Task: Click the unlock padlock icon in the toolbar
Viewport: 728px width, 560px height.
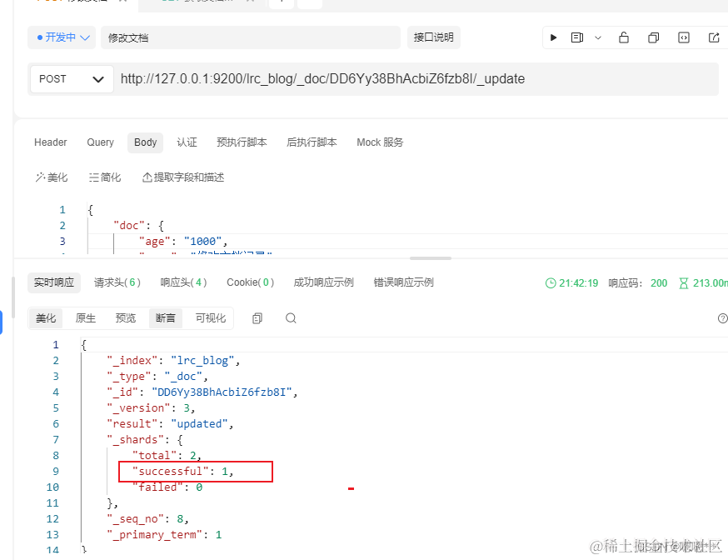Action: tap(623, 37)
